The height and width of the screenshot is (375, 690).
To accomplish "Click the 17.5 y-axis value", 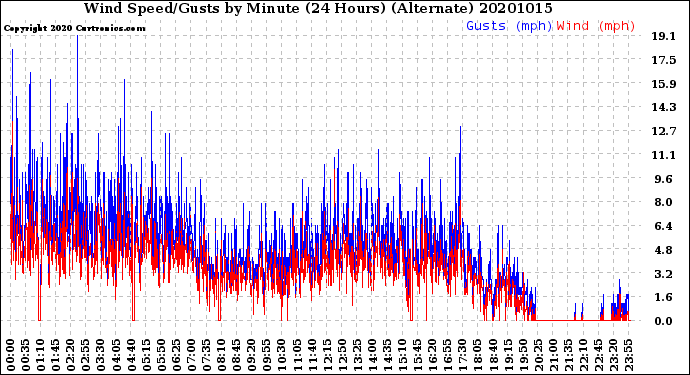I will [x=664, y=60].
